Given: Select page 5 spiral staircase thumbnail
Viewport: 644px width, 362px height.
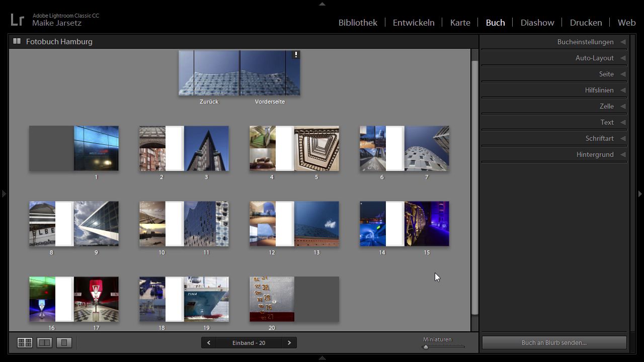Looking at the screenshot, I should tap(316, 148).
